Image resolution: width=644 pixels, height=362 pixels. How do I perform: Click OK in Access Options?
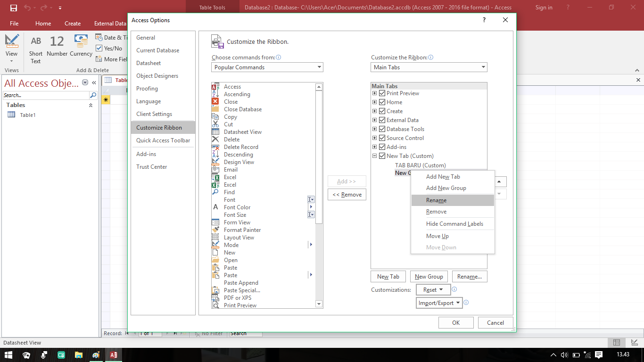click(456, 323)
